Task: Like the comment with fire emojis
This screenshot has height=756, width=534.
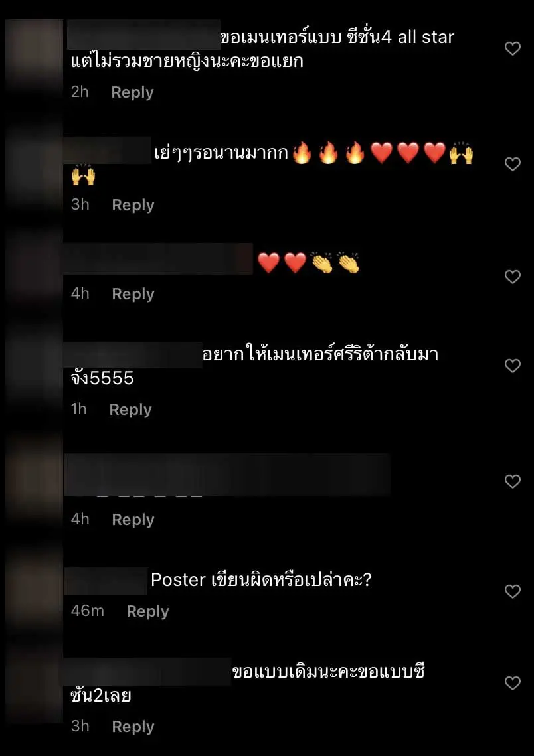Action: point(512,164)
